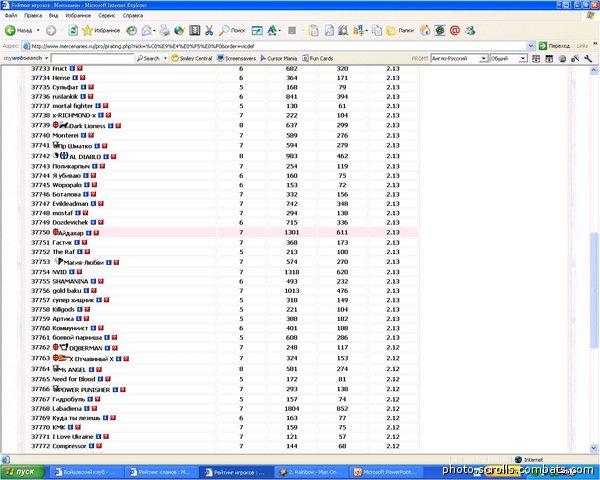
Task: Click the red @ icon in toolbar
Action: point(455,30)
